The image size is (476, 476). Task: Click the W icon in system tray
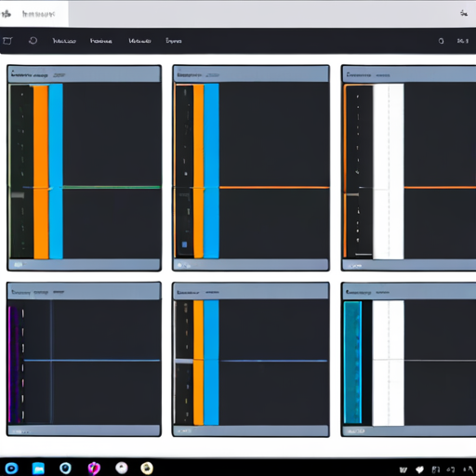point(403,469)
